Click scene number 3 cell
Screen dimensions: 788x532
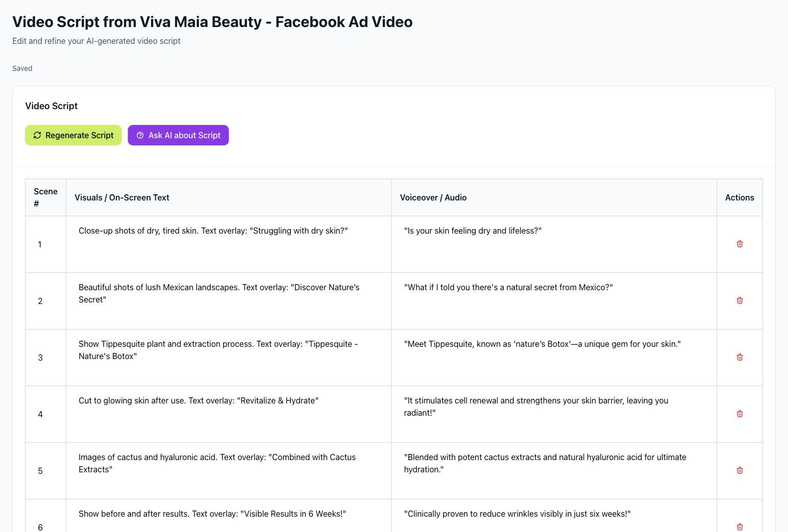tap(46, 358)
